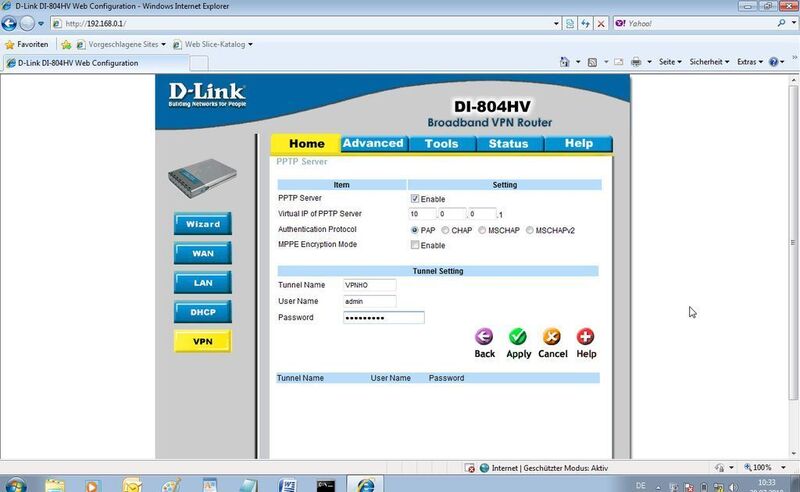
Task: Open the address bar history dropdown
Action: pos(556,23)
